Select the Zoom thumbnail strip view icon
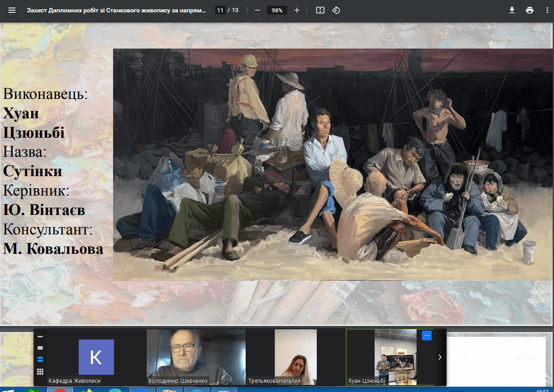 pyautogui.click(x=40, y=359)
